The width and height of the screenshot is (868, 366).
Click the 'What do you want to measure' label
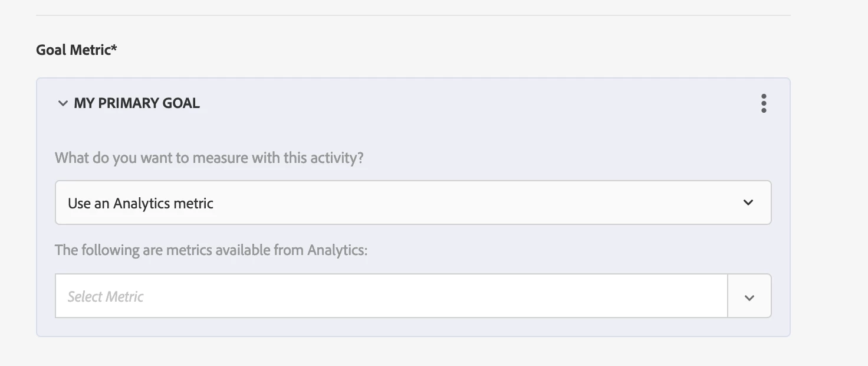pyautogui.click(x=209, y=158)
